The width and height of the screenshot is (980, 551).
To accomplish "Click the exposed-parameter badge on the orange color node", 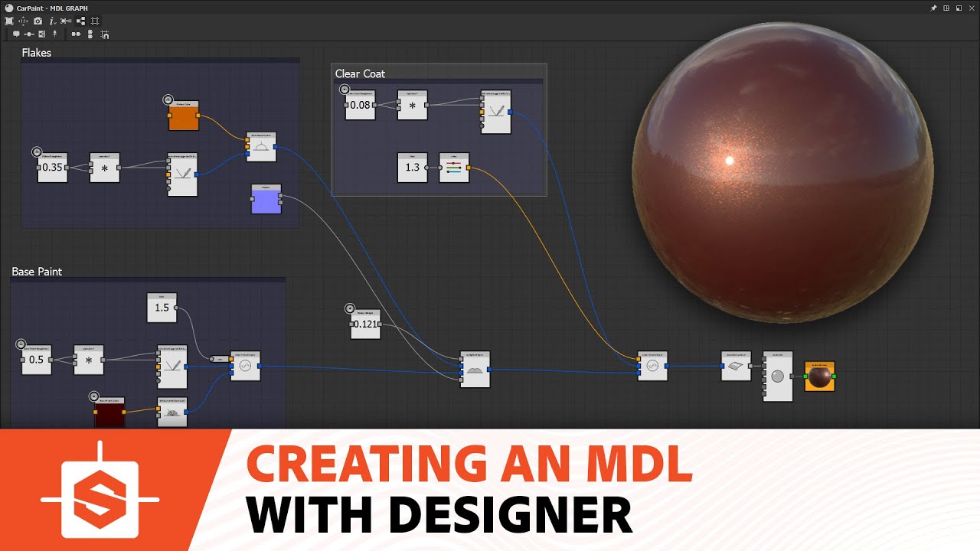I will coord(168,99).
